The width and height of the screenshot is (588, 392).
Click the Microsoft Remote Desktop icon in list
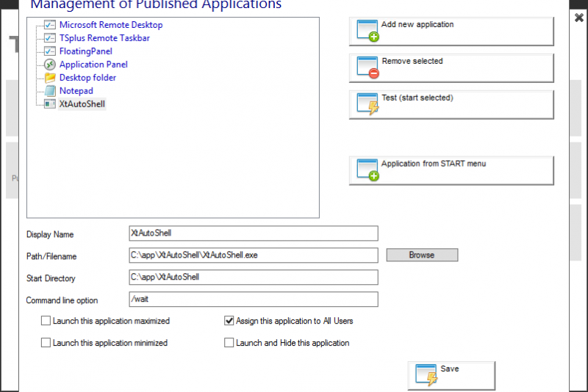50,25
